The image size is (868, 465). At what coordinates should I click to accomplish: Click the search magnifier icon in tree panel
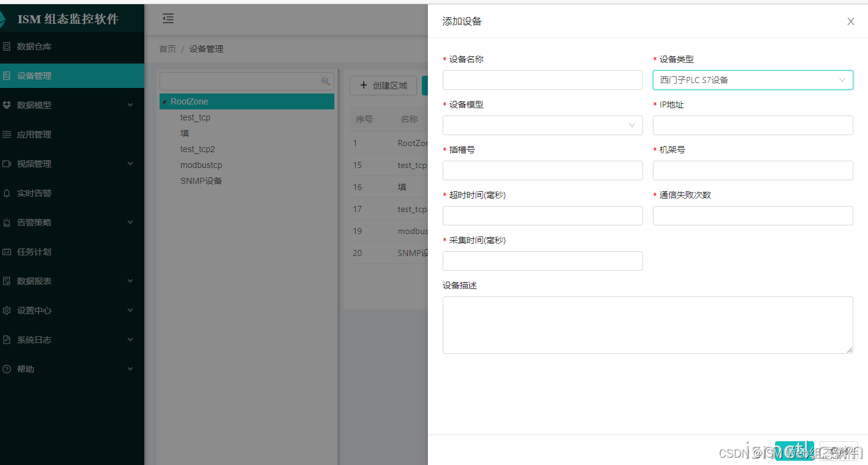pos(326,81)
